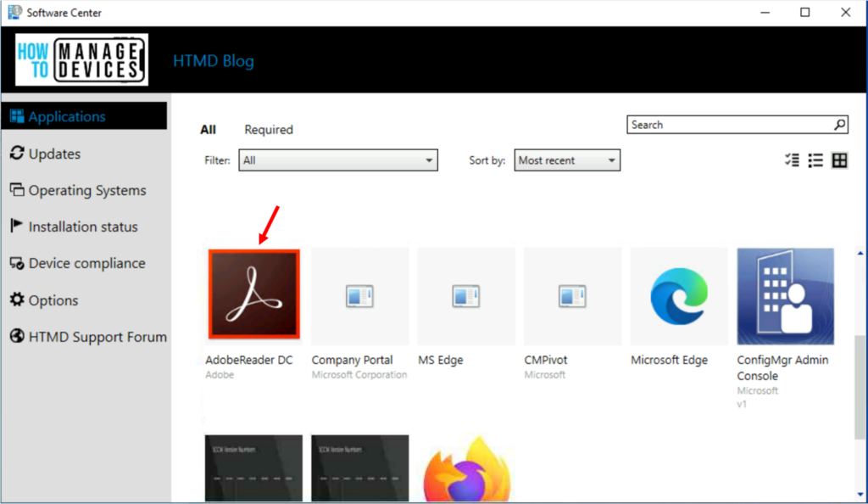This screenshot has width=868, height=504.
Task: Go to Applications section label
Action: (67, 116)
